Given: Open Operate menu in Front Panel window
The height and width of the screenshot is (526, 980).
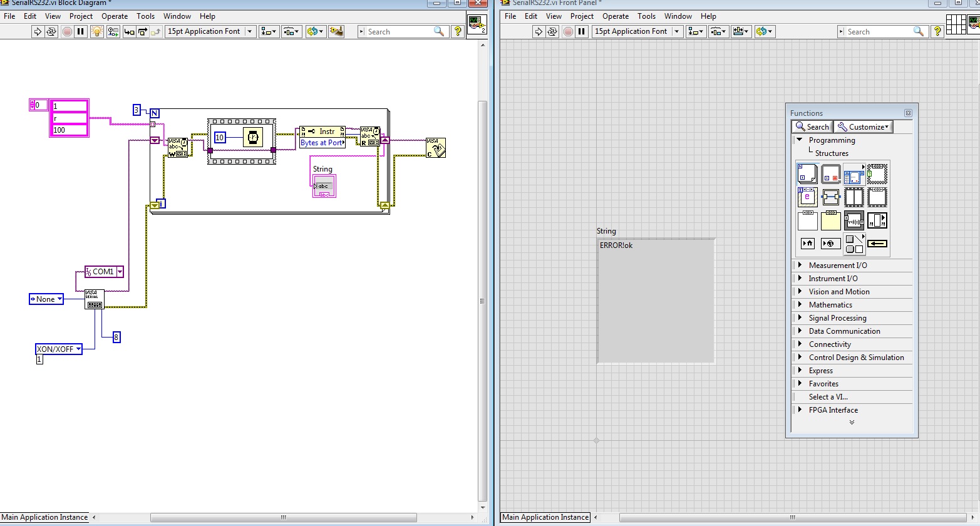Looking at the screenshot, I should (x=615, y=16).
